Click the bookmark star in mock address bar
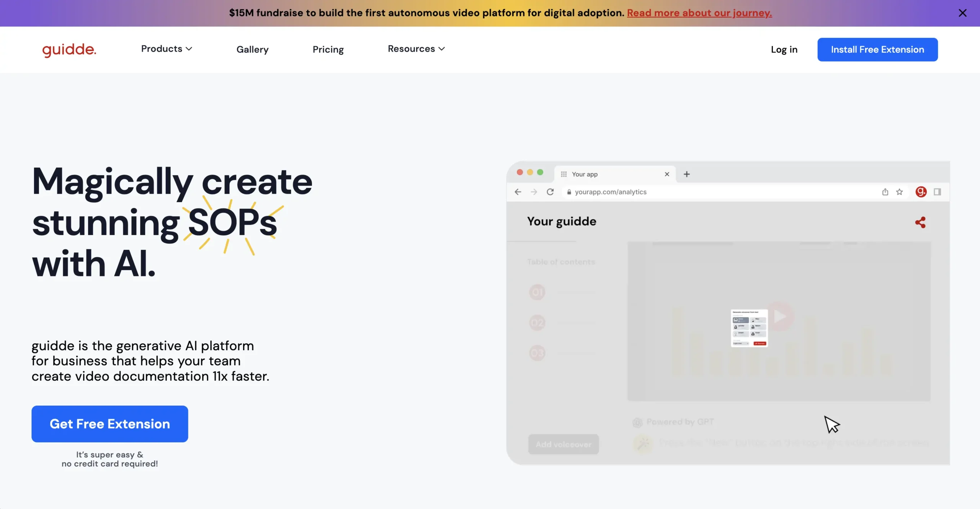Screen dimensions: 980x509 pos(900,192)
